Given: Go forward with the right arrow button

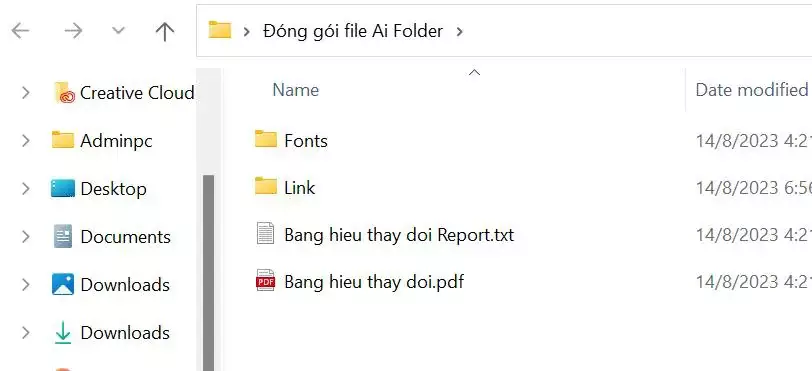Looking at the screenshot, I should 73,32.
